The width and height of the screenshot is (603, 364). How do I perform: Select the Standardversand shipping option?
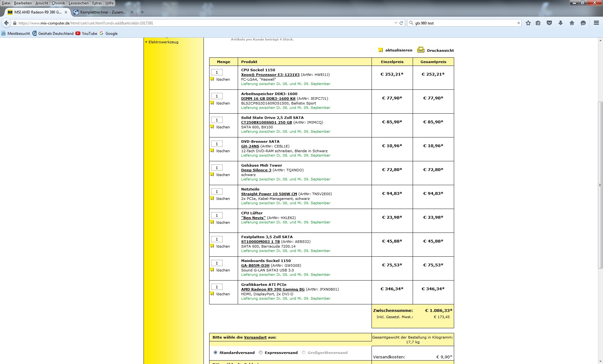(x=215, y=352)
